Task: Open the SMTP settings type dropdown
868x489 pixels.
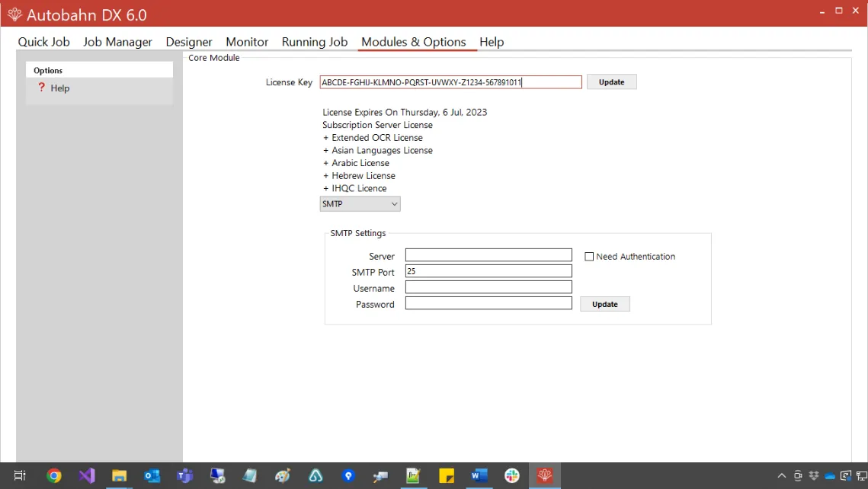Action: point(360,203)
